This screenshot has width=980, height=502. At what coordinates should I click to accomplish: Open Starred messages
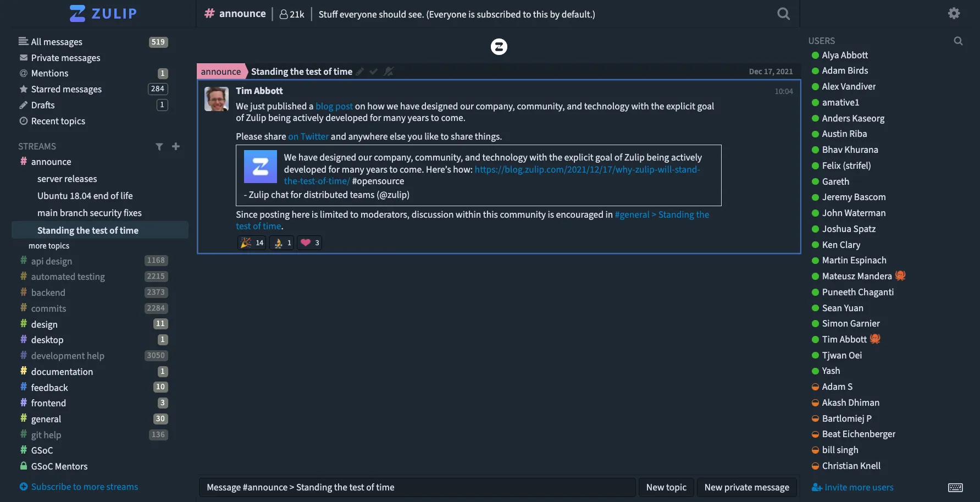tap(66, 89)
